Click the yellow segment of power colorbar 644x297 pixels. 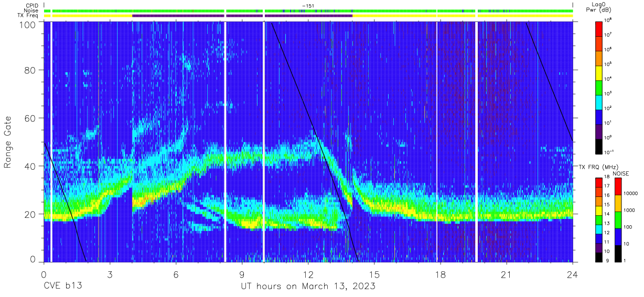coord(600,72)
